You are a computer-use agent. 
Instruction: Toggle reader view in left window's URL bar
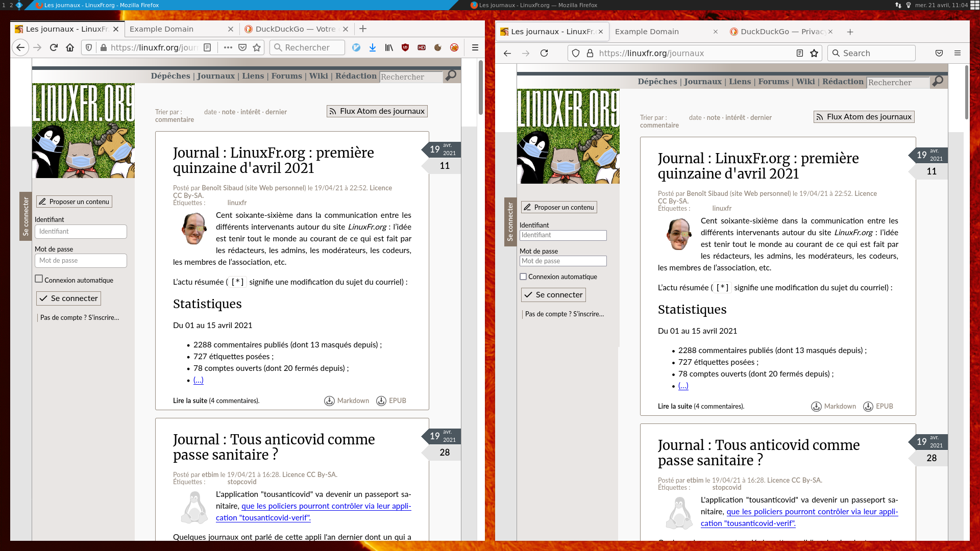coord(207,47)
